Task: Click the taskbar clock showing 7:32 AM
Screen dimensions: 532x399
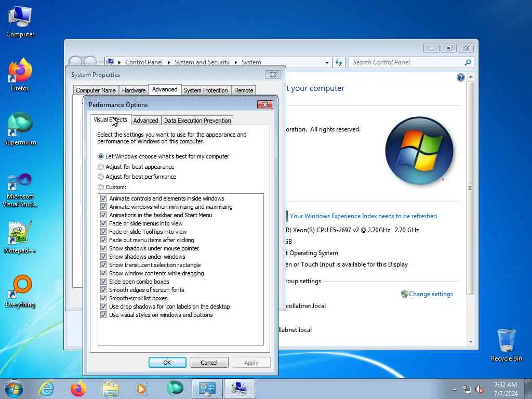Action: coord(506,389)
